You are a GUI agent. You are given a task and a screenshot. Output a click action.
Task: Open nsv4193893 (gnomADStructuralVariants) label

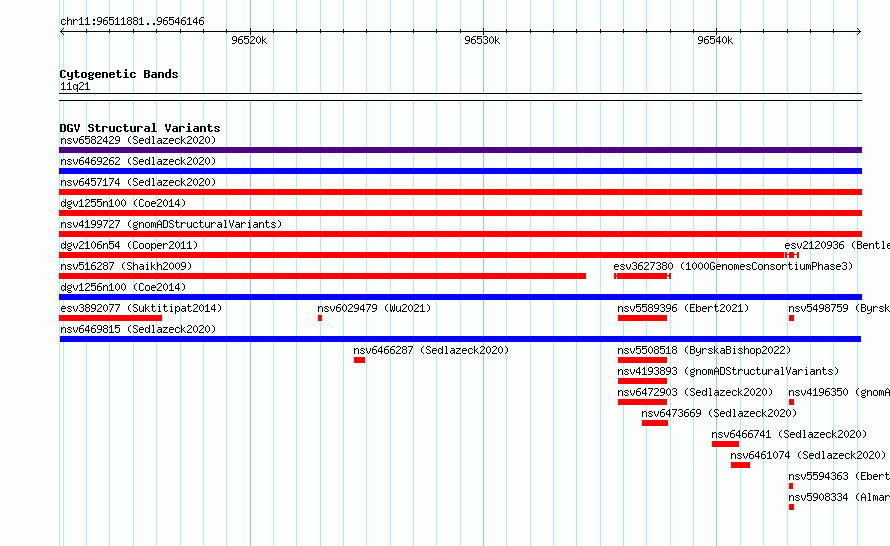pyautogui.click(x=728, y=371)
